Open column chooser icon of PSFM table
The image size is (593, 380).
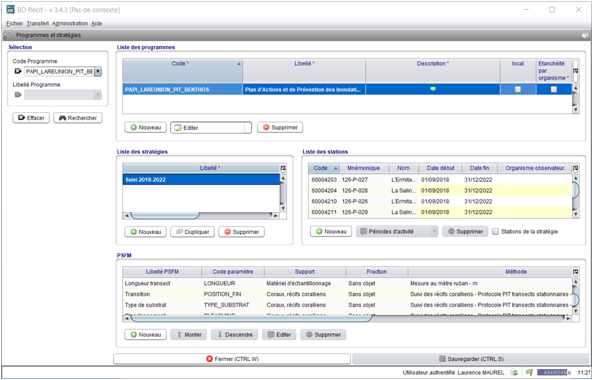(576, 272)
